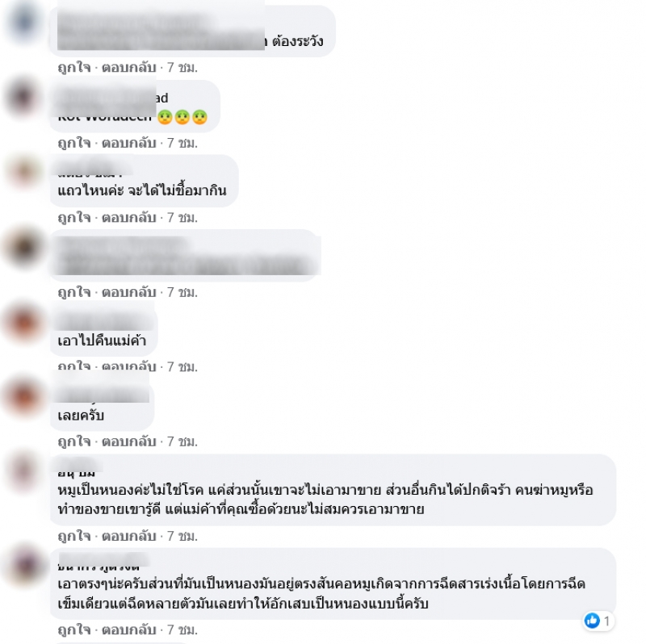Like the หมูเป็นหนองค่ะไม่ใช่โรค comment
646x644 pixels.
click(x=74, y=536)
